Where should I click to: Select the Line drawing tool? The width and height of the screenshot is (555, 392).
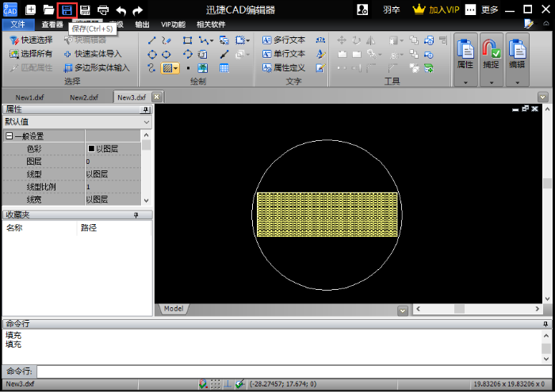[x=152, y=40]
